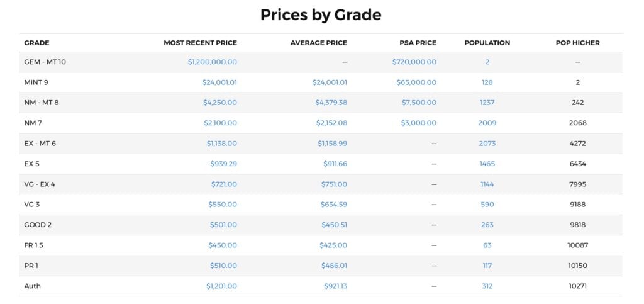Click VG 3 most recent price $550.00
Viewport: 644px width, 304px height.
[x=223, y=205]
